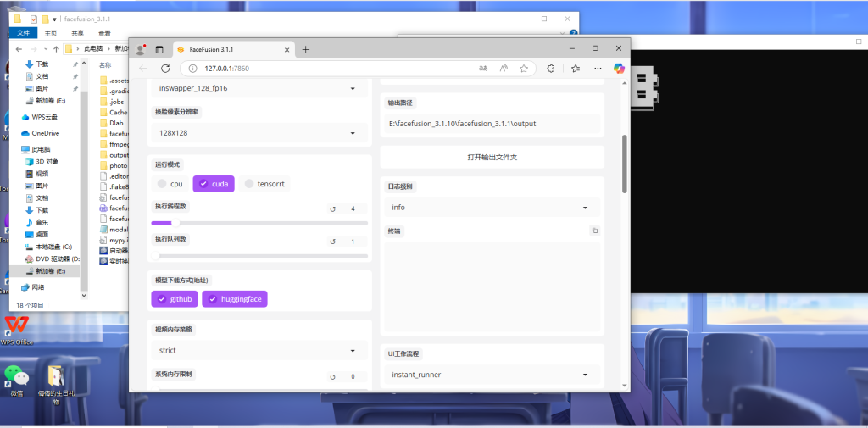The width and height of the screenshot is (868, 428).
Task: Click the favorites star in address bar
Action: point(524,68)
